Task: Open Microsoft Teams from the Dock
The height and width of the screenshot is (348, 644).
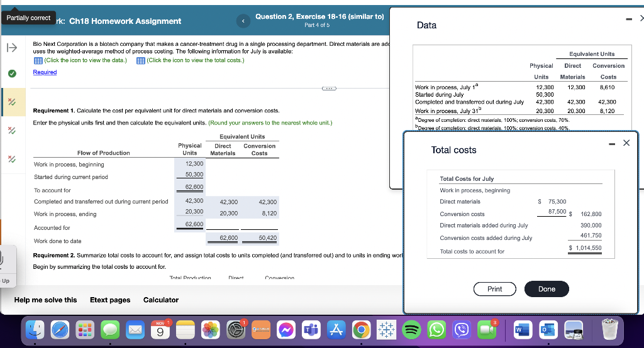Action: point(311,330)
